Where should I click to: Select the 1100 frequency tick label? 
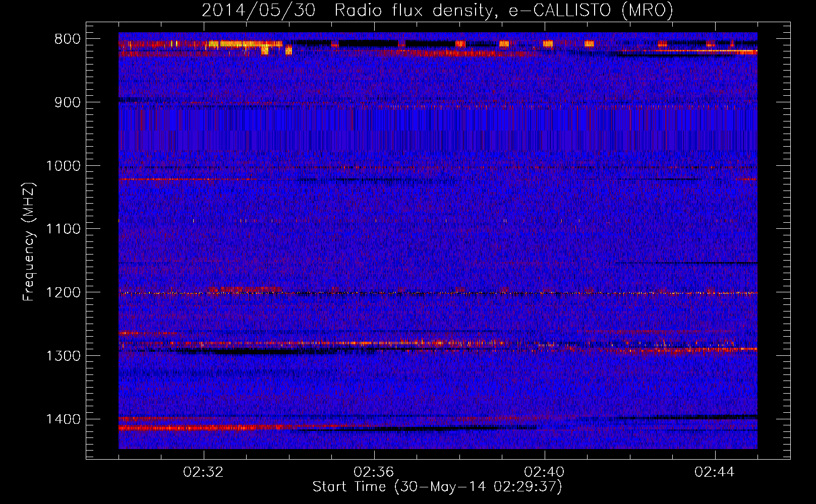click(63, 229)
